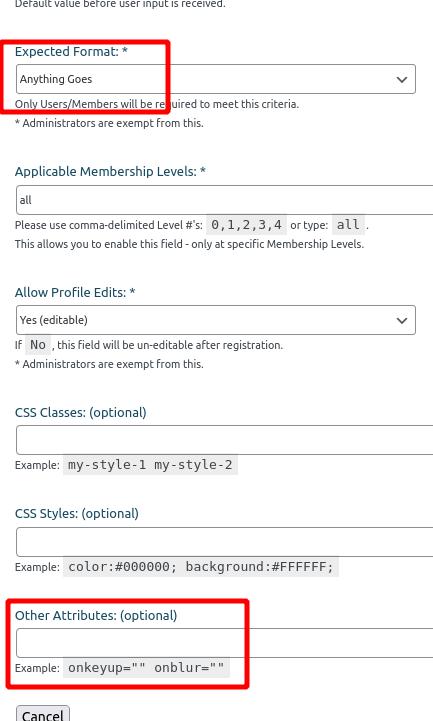433x721 pixels.
Task: Click the 'No' code snippet in the hint
Action: tap(38, 345)
